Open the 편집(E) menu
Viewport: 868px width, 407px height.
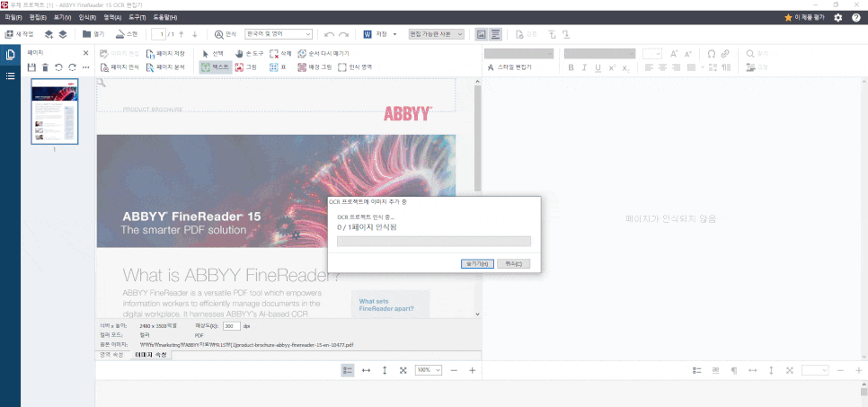pos(38,18)
